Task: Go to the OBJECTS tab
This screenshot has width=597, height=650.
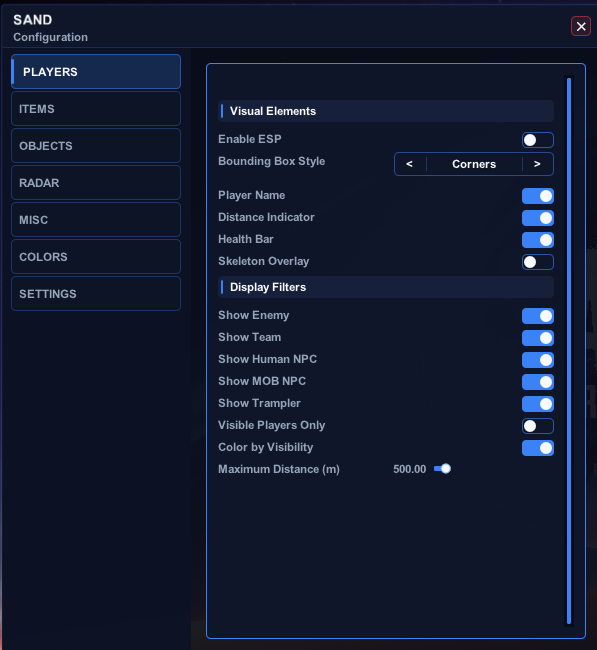Action: pos(96,146)
